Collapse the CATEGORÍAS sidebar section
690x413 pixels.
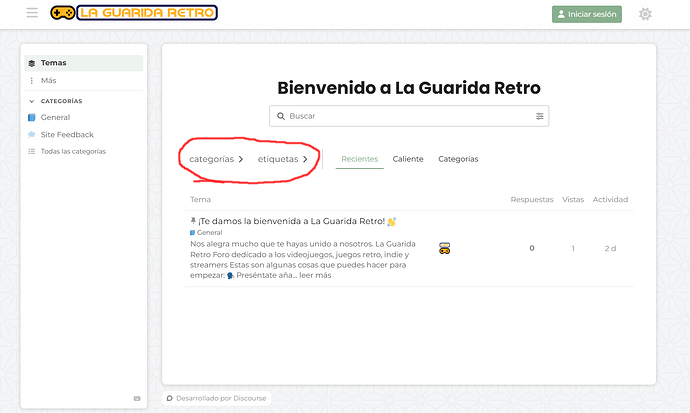pyautogui.click(x=55, y=101)
